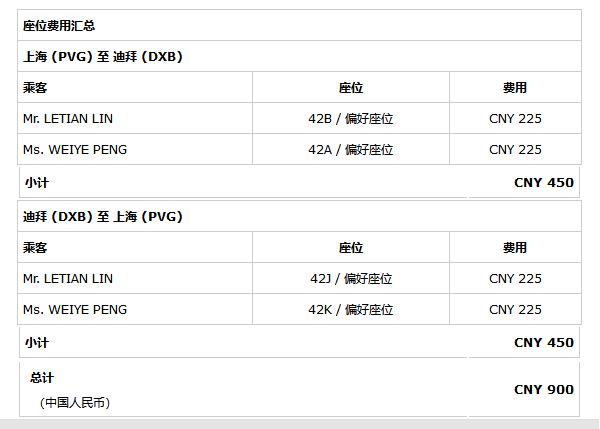Click the CNY 225 fee for seat 42B
The width and height of the screenshot is (600, 429).
(515, 119)
